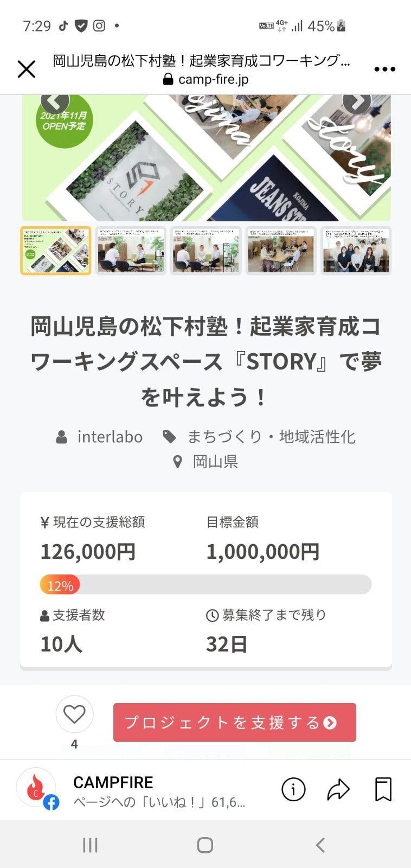This screenshot has height=868, width=411.
Task: Save page with the bookmark icon
Action: (x=383, y=789)
